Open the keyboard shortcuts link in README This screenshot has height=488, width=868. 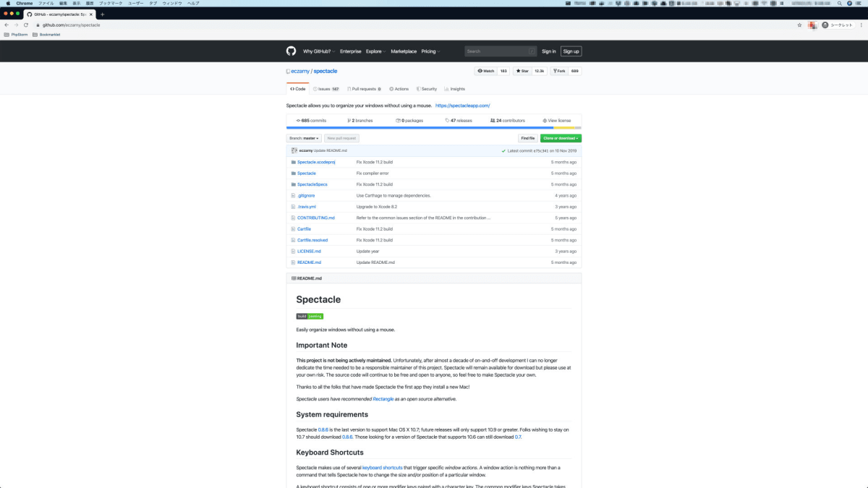click(x=382, y=468)
